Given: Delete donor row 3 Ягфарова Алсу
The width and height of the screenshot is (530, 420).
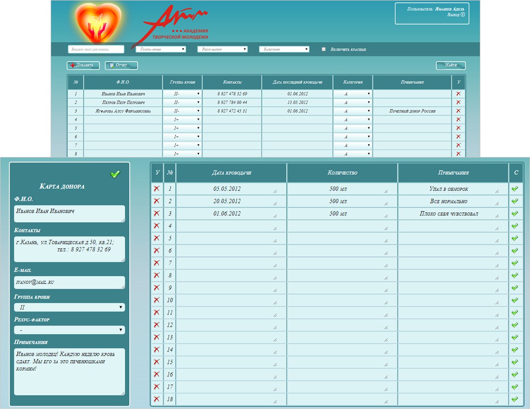Looking at the screenshot, I should [458, 111].
